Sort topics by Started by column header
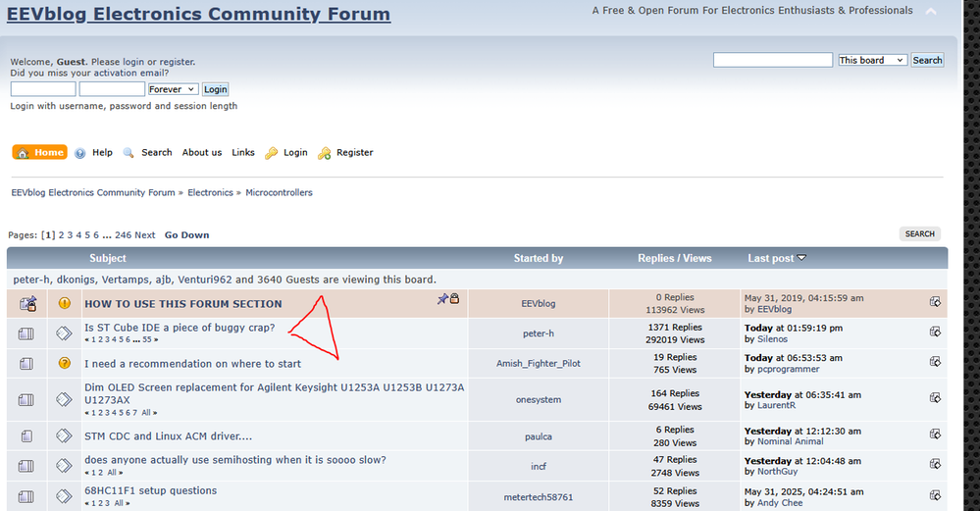Viewport: 980px width, 511px height. coord(539,258)
